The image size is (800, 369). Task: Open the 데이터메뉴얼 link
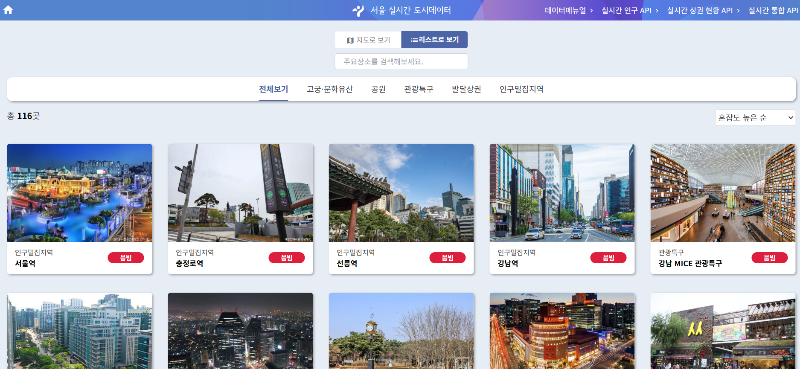coord(565,10)
